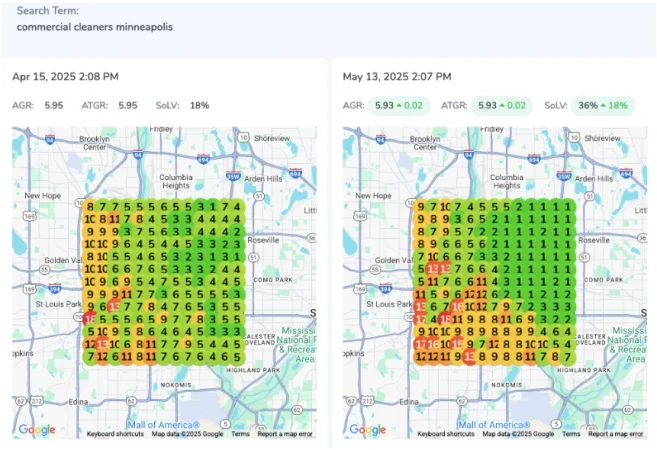Image resolution: width=657 pixels, height=450 pixels.
Task: Open Keyboard shortcuts on the April map
Action: pyautogui.click(x=116, y=434)
